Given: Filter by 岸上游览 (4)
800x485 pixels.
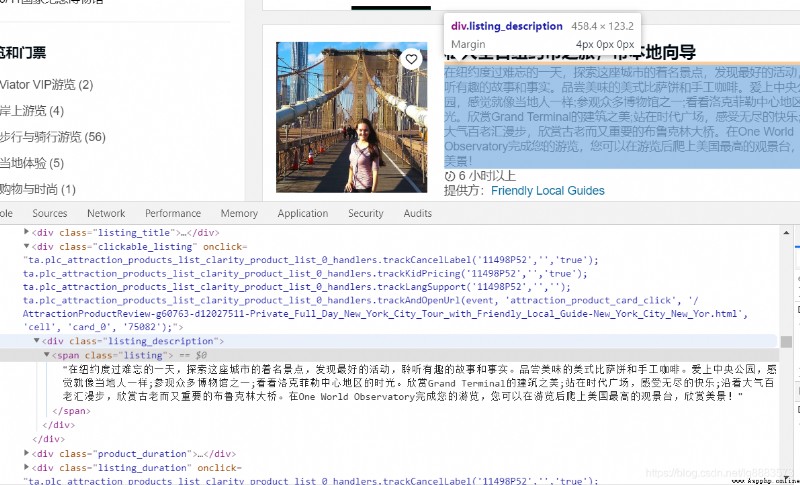Looking at the screenshot, I should pyautogui.click(x=32, y=111).
